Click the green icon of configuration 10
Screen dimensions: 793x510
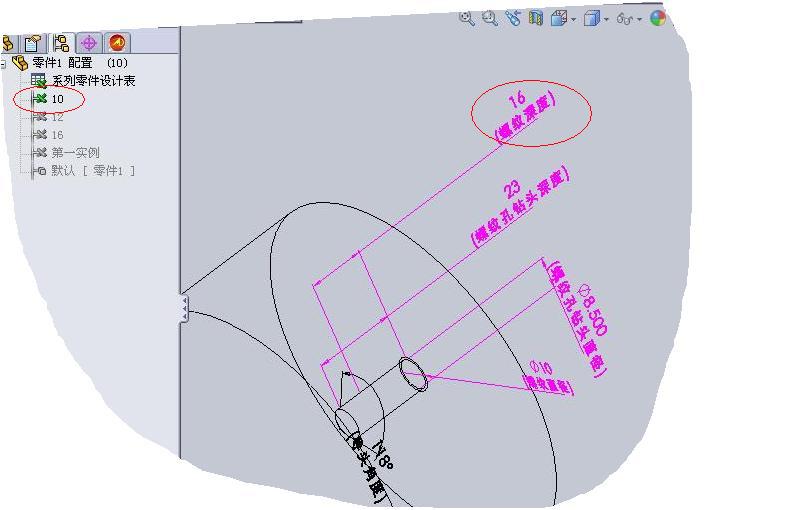point(40,99)
